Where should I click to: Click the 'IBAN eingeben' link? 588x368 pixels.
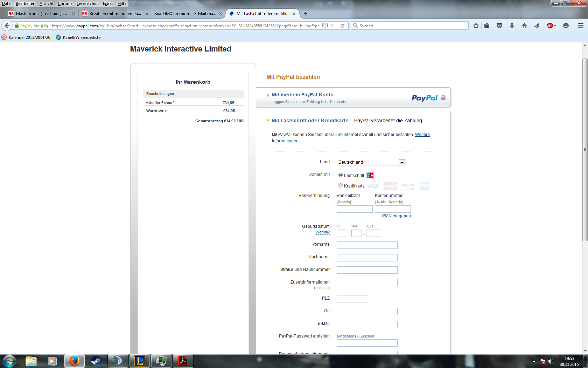click(x=397, y=216)
